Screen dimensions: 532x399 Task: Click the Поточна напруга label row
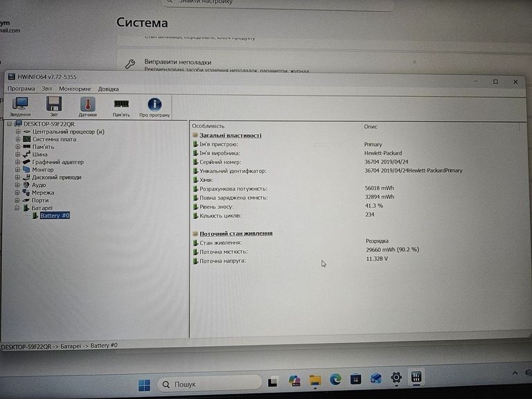(x=222, y=261)
